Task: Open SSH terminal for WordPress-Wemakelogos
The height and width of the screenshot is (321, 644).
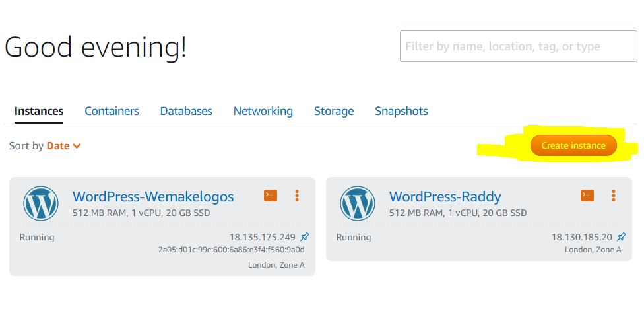Action: point(271,196)
